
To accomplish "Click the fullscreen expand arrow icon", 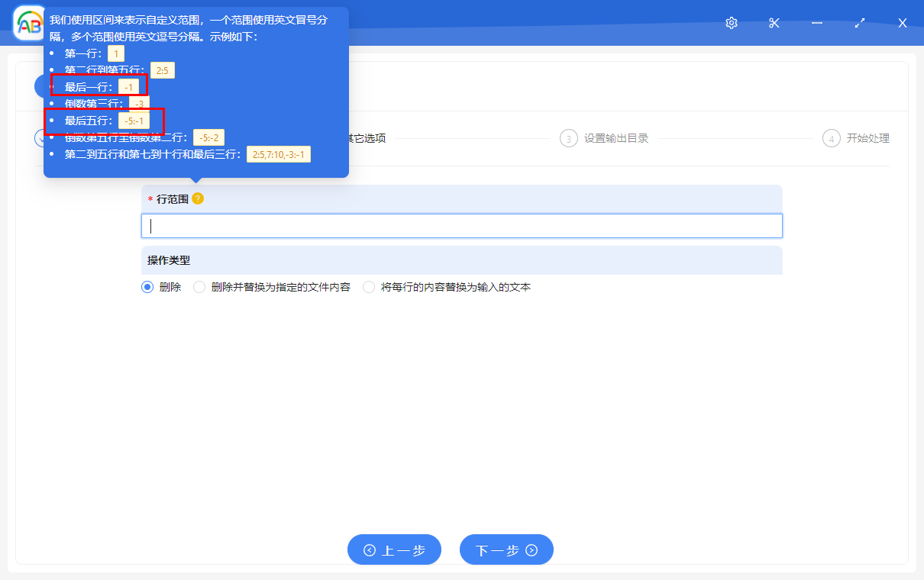I will (x=859, y=23).
